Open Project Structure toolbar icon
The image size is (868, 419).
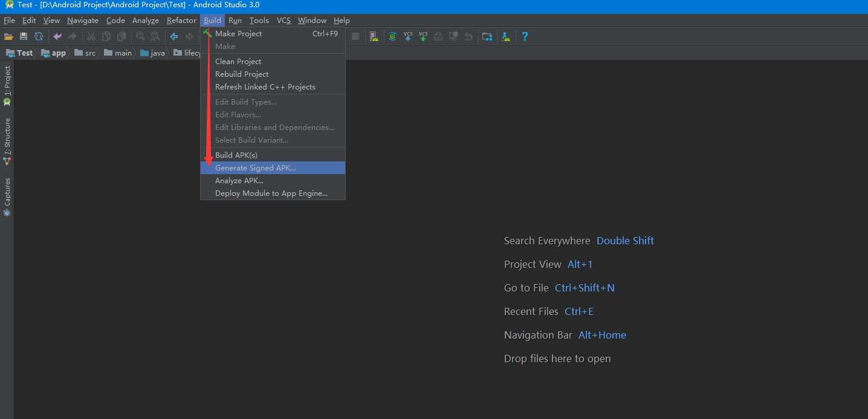click(x=487, y=36)
